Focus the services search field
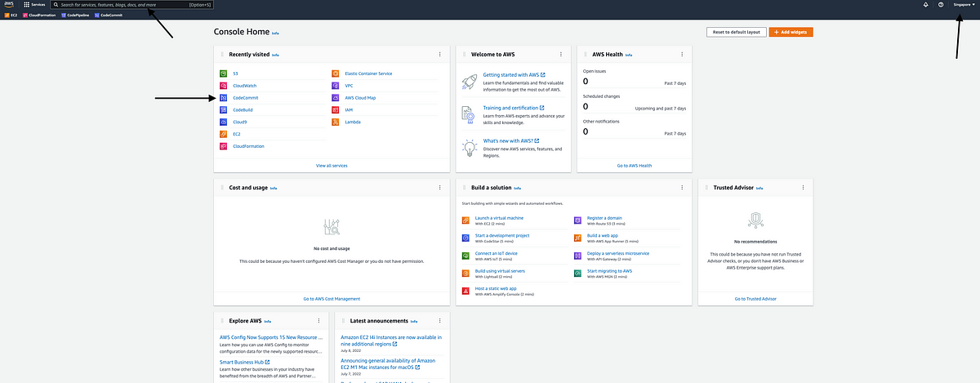 click(x=131, y=5)
